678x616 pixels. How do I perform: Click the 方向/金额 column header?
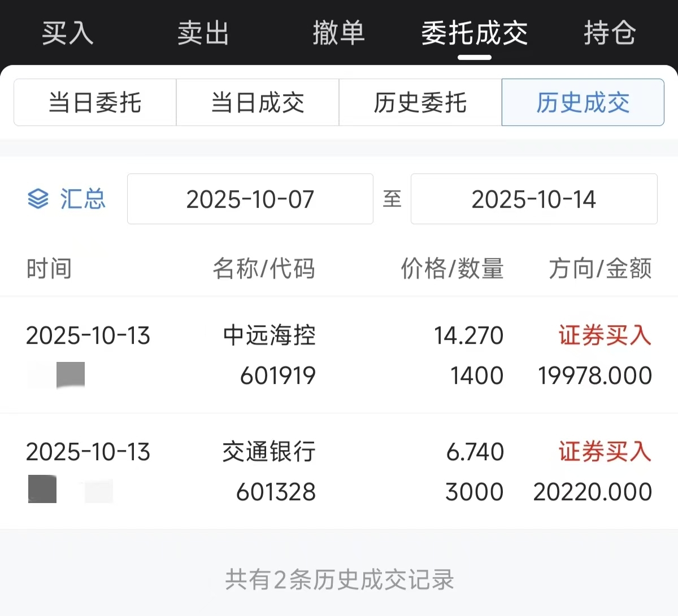600,268
